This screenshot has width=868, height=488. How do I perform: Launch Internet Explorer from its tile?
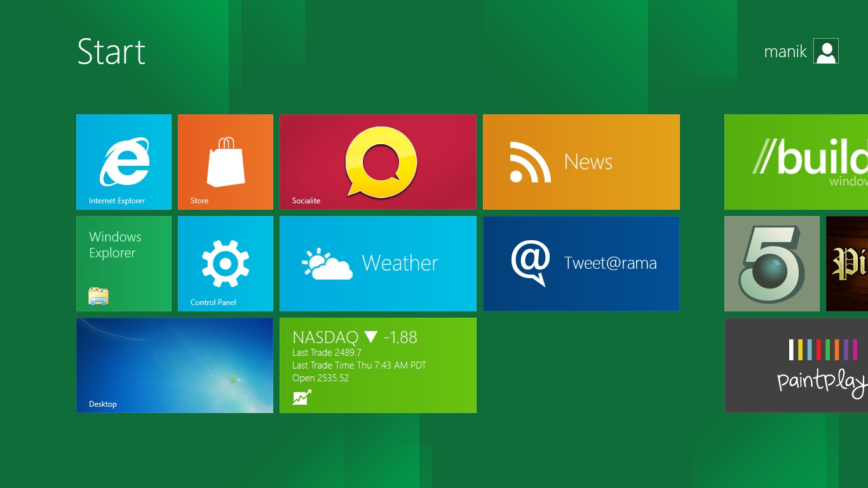point(123,161)
